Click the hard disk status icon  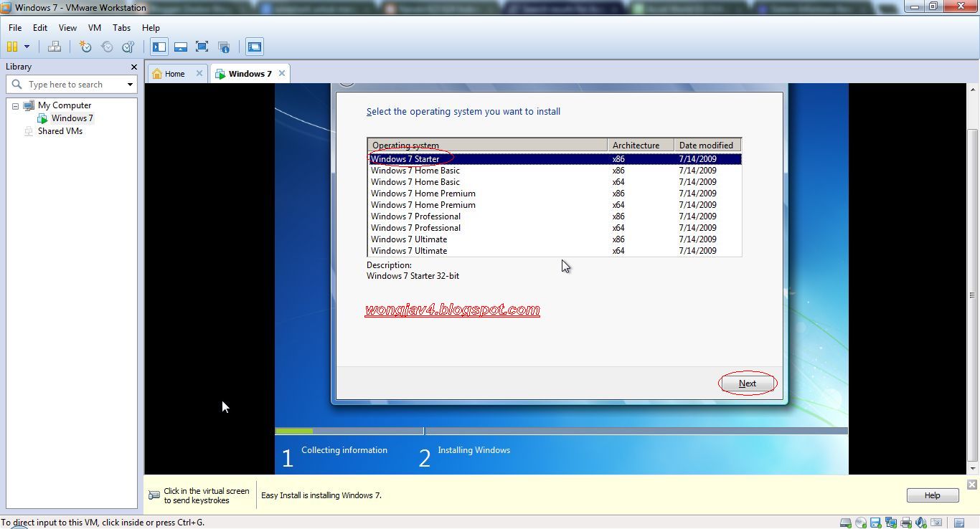[846, 523]
